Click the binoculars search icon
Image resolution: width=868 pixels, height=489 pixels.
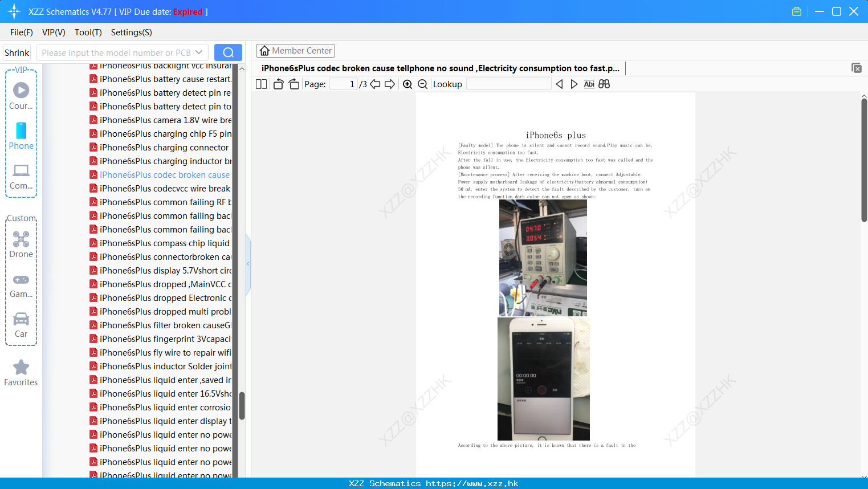click(604, 84)
